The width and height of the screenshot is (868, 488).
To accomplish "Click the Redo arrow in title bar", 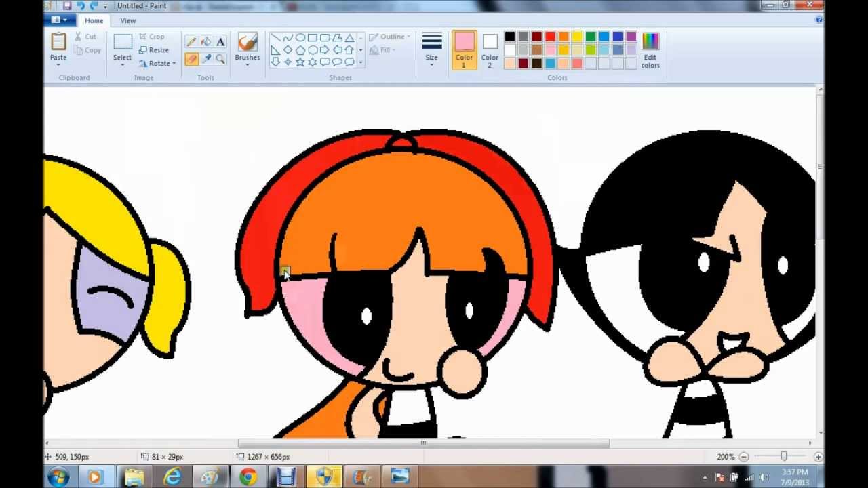I will (x=93, y=6).
